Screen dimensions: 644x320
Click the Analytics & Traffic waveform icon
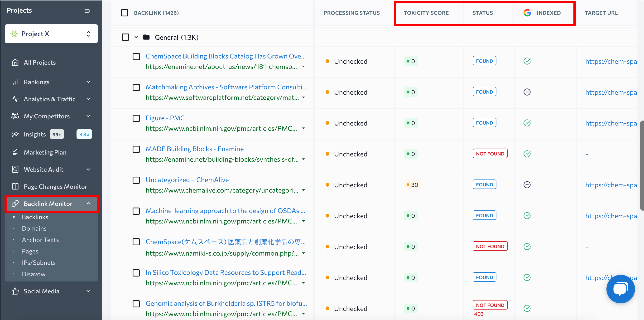(15, 99)
